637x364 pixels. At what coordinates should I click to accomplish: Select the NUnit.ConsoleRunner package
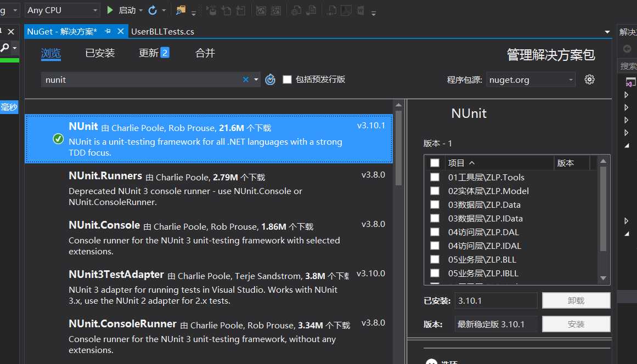point(209,336)
